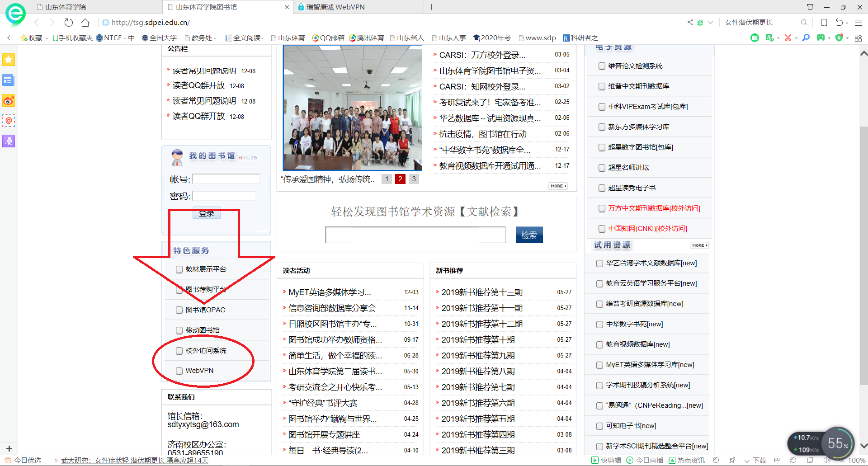The height and width of the screenshot is (466, 868).
Task: Select slide number 3 of the carousel
Action: (x=414, y=179)
